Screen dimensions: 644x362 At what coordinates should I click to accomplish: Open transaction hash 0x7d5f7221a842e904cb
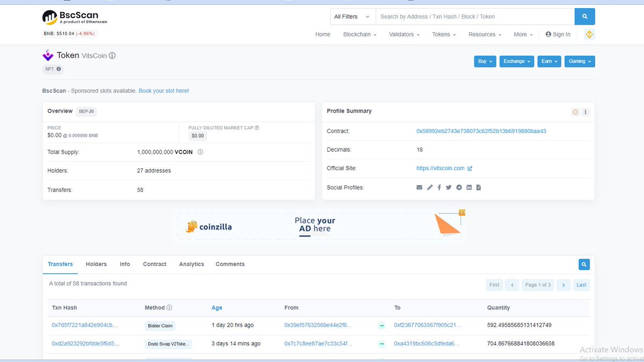(84, 326)
